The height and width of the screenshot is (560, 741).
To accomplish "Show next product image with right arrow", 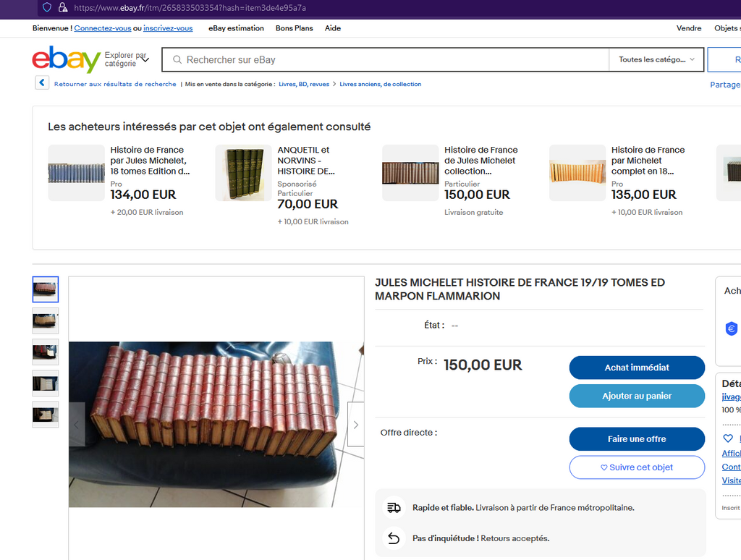I will click(356, 425).
